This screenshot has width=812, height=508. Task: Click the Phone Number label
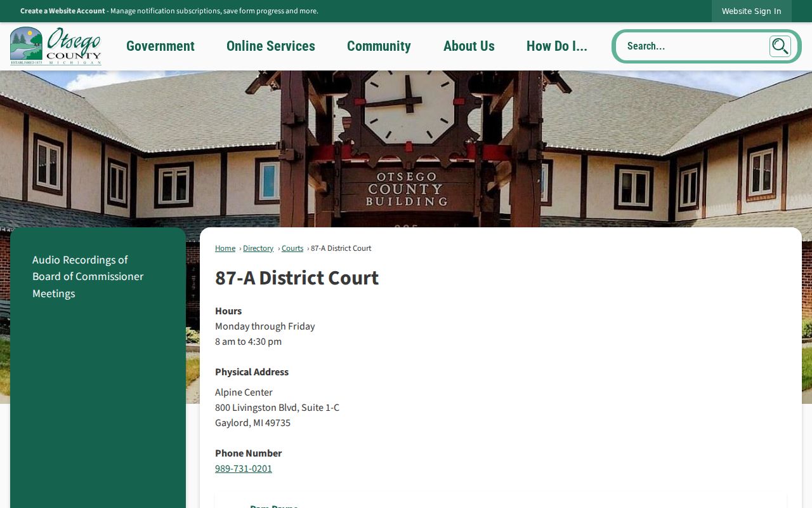click(248, 453)
